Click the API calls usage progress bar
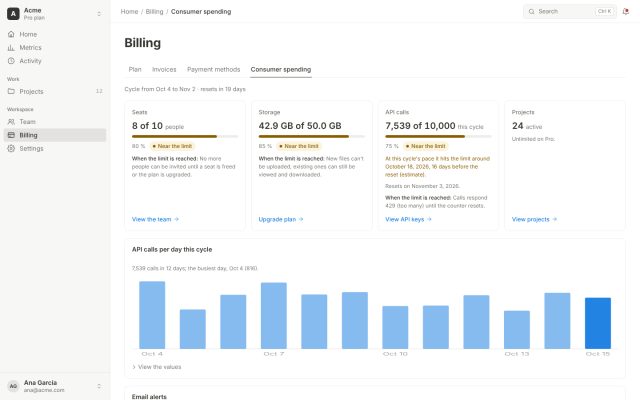This screenshot has width=640, height=400. pos(438,136)
